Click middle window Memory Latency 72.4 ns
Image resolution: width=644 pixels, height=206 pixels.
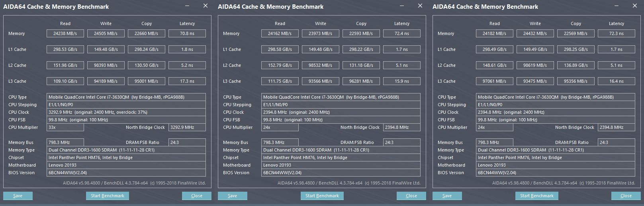coord(402,33)
